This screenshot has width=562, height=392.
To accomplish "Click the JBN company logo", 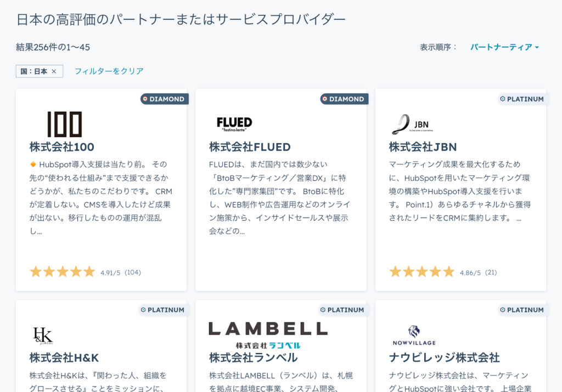I will tap(413, 124).
